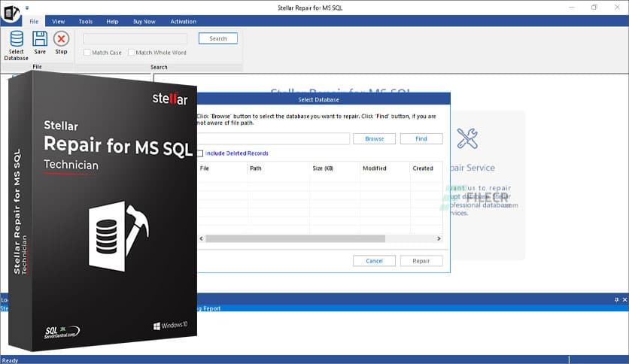Click the Modified column header
This screenshot has height=364, width=629.
pos(384,168)
